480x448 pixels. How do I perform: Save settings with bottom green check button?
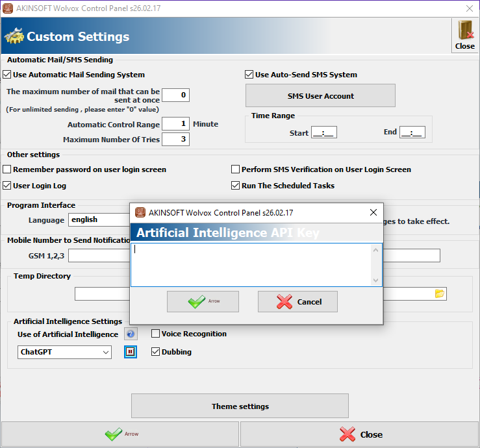120,434
